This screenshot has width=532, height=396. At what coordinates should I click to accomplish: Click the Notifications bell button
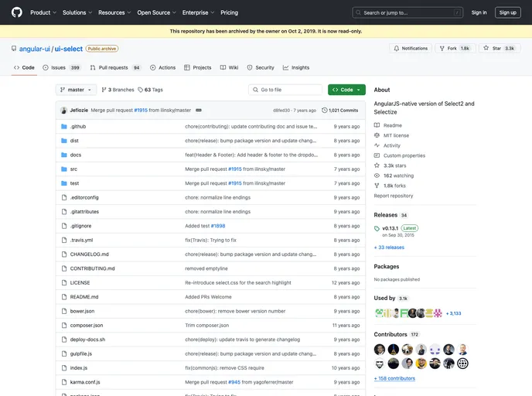411,49
